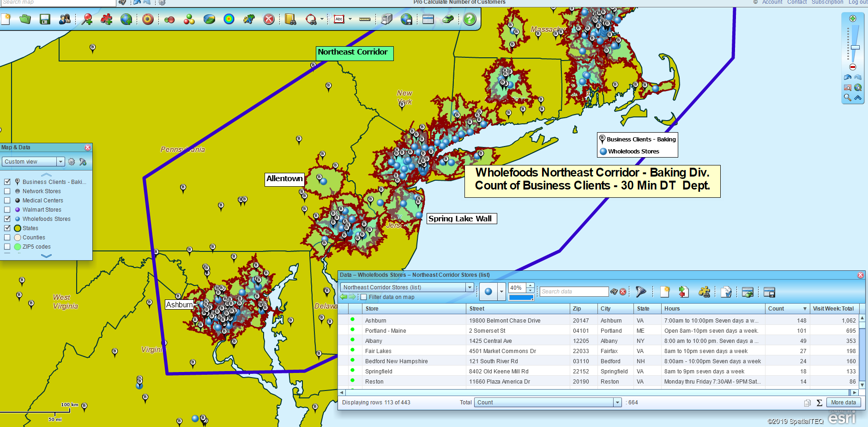The image size is (868, 427).
Task: Add a territory with the red puzzle-piece icon
Action: 106,19
